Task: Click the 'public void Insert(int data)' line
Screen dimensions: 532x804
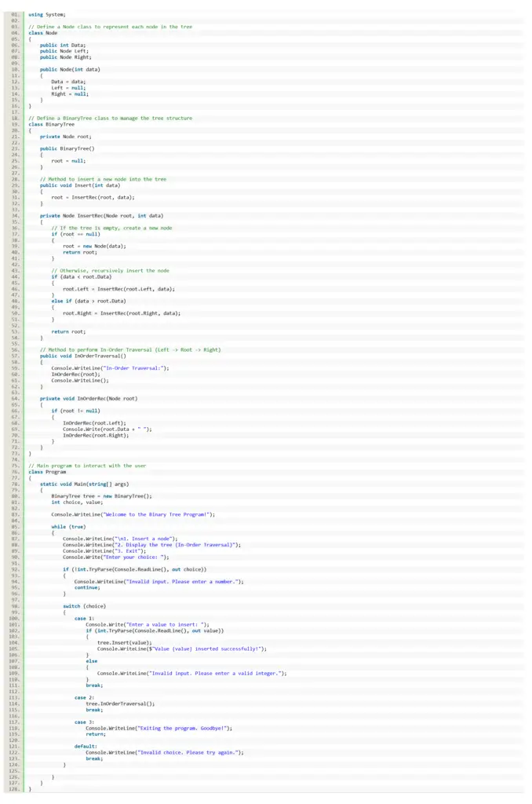Action: tap(80, 185)
